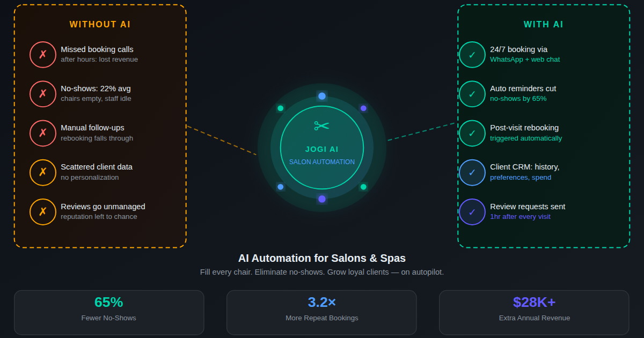This screenshot has height=338, width=644.
Task: Click the text preferences, spend
Action: click(521, 177)
